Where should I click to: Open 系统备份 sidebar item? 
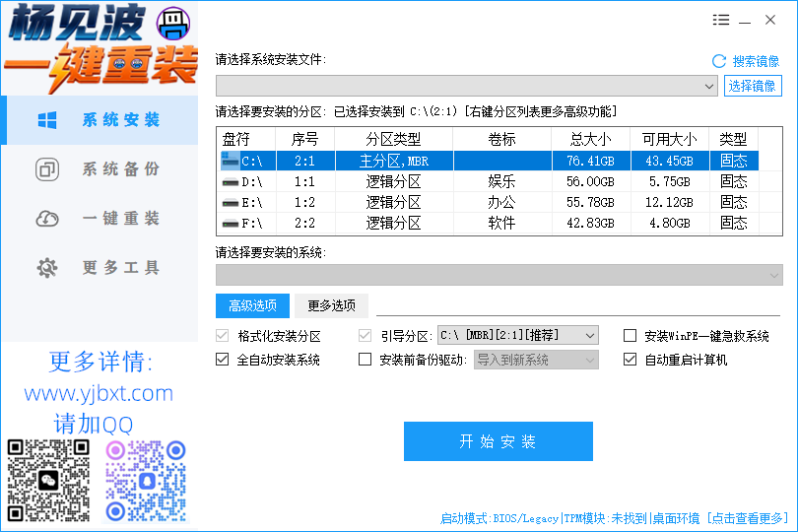[x=100, y=169]
